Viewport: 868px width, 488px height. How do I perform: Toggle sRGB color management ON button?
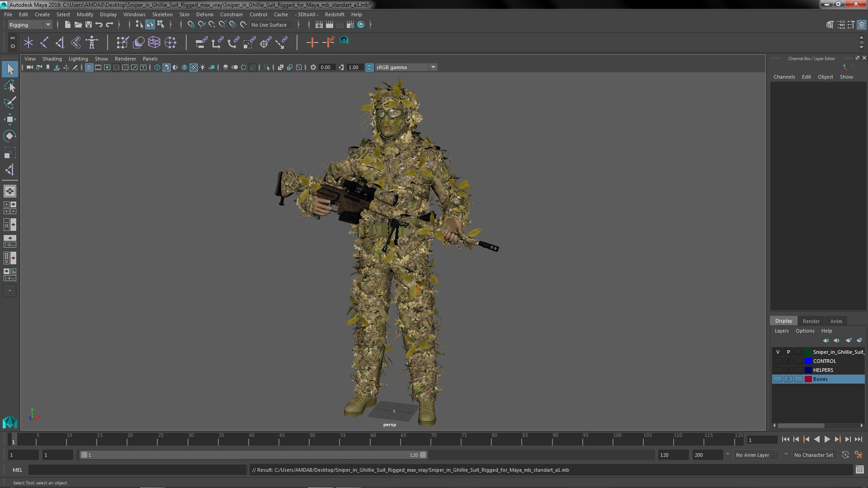(x=369, y=67)
